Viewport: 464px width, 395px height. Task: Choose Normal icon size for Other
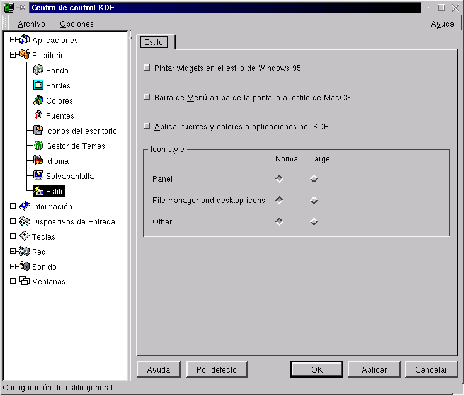[279, 221]
